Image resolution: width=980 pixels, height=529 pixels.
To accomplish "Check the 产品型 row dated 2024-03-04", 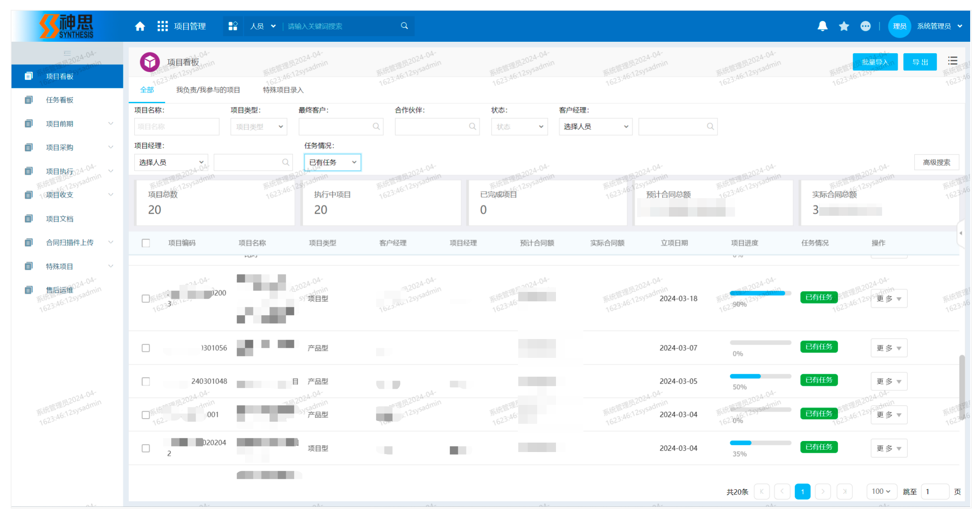I will [x=146, y=415].
